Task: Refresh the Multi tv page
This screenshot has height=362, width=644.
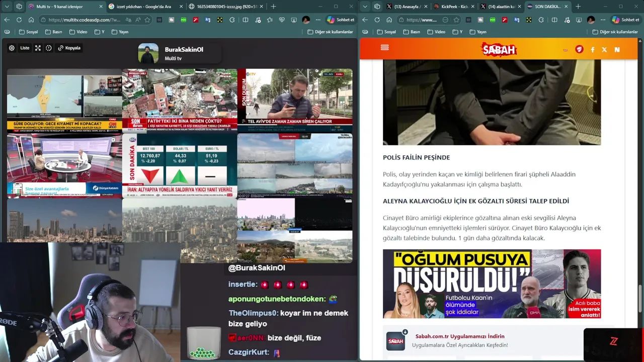Action: tap(19, 20)
